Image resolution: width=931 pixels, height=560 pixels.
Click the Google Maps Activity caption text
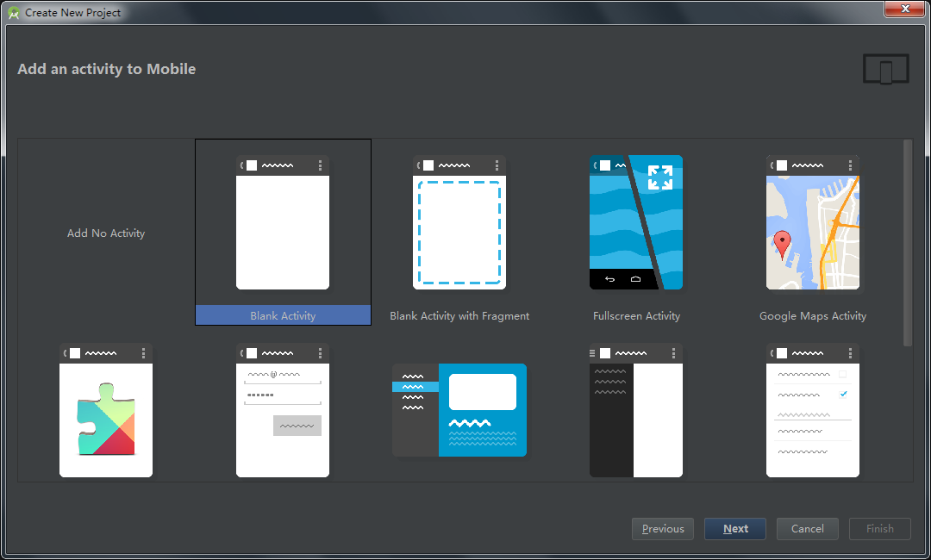[x=813, y=316]
